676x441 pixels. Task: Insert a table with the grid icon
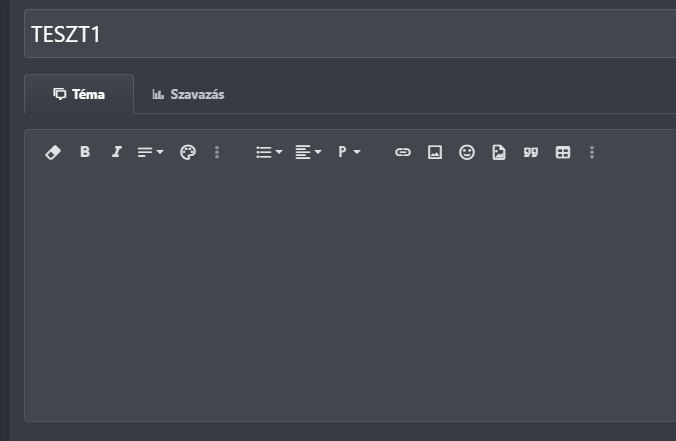click(x=563, y=152)
